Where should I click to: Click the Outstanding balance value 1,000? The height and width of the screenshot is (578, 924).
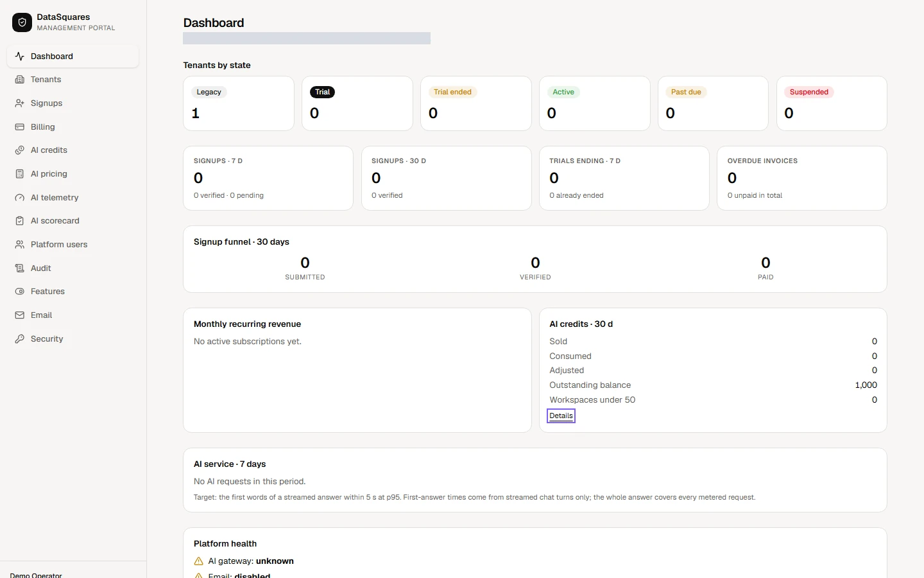click(866, 385)
